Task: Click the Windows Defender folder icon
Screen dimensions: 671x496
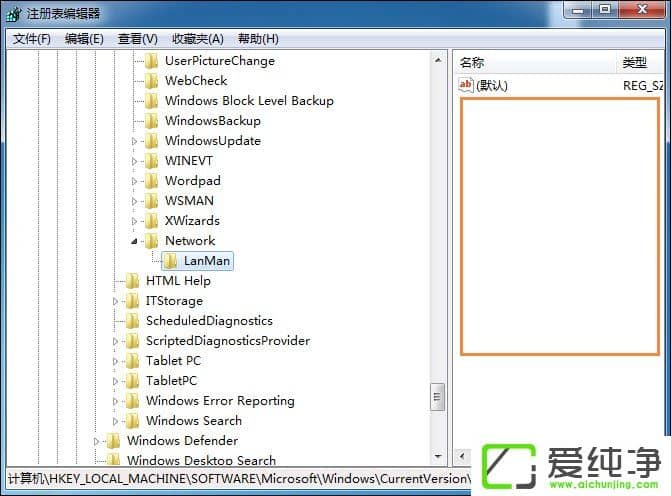Action: click(x=114, y=441)
